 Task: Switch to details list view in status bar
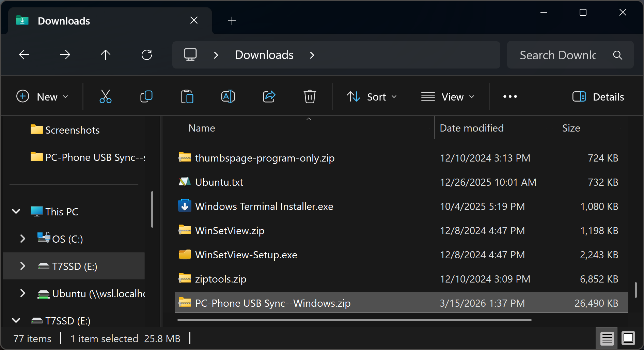(x=607, y=338)
